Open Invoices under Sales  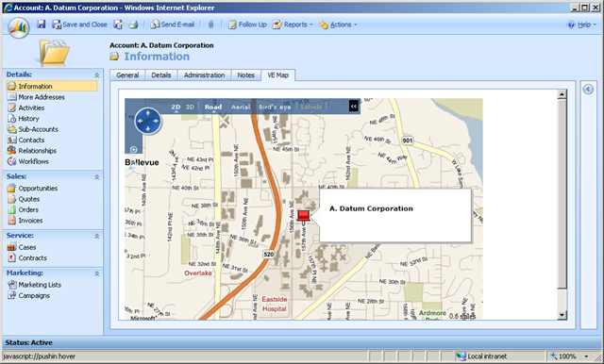point(25,221)
